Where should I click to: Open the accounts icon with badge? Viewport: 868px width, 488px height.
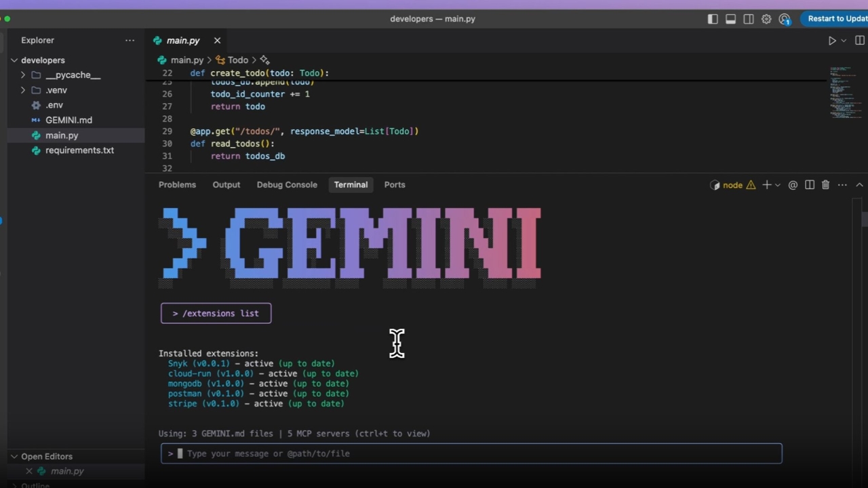coord(785,19)
